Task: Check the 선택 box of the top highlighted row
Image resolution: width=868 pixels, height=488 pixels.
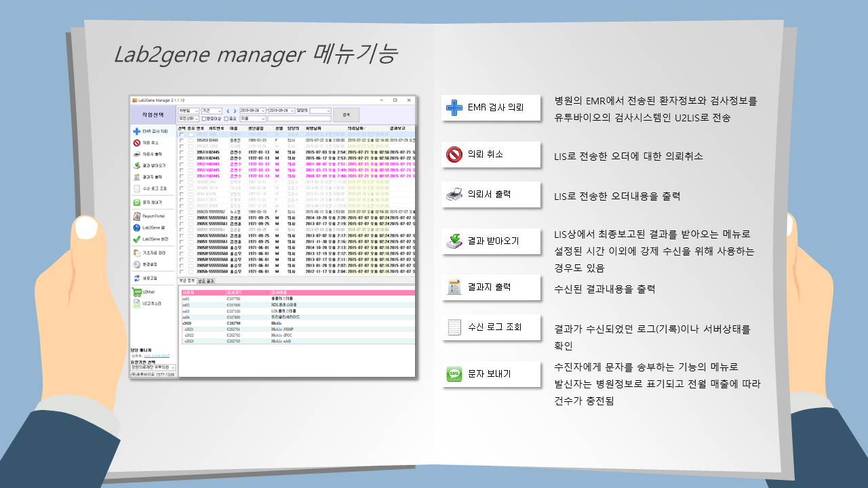Action: (x=182, y=134)
